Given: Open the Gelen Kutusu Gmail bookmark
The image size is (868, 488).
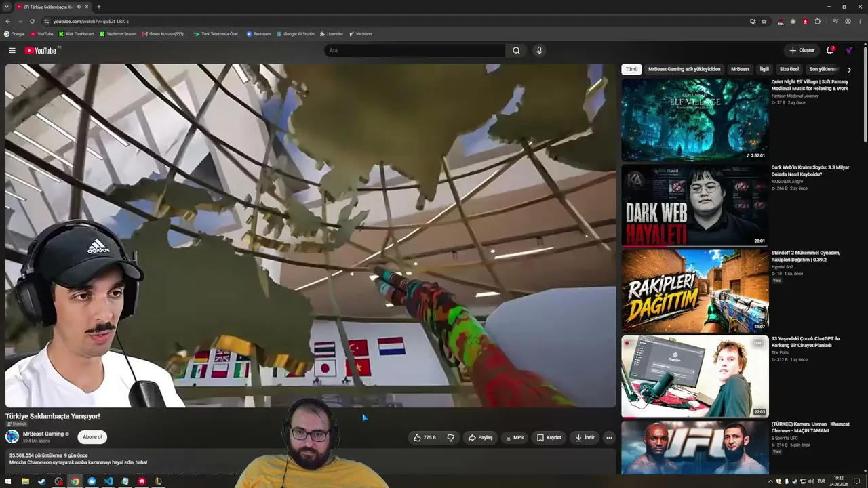Looking at the screenshot, I should (x=164, y=34).
